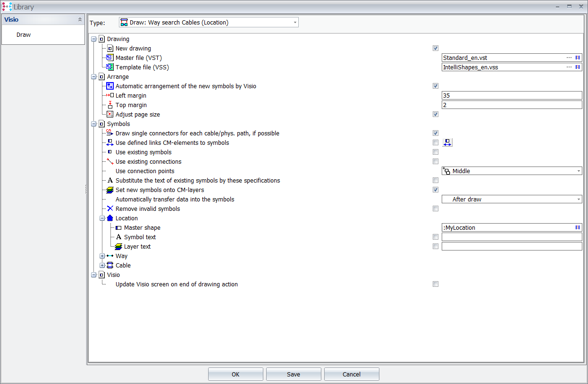Click the Symbol text input field

coord(512,237)
